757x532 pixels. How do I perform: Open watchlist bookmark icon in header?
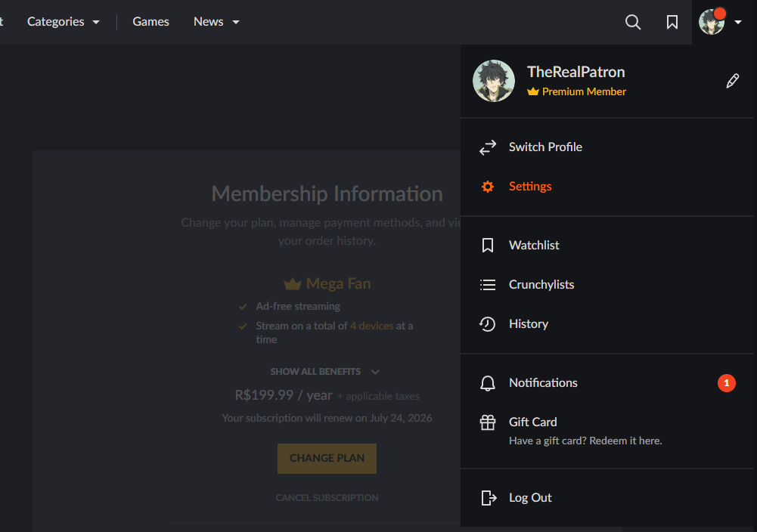click(672, 22)
